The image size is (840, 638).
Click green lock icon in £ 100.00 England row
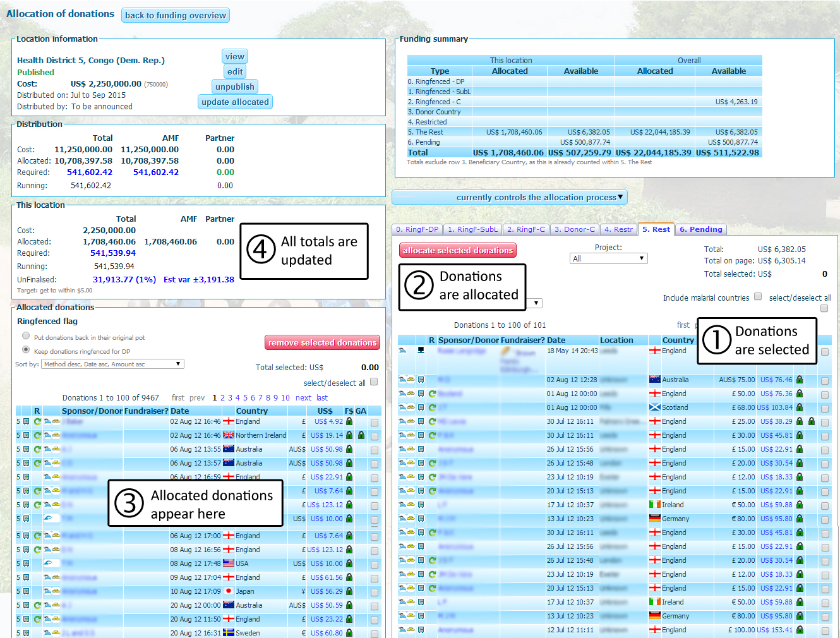coord(800,630)
